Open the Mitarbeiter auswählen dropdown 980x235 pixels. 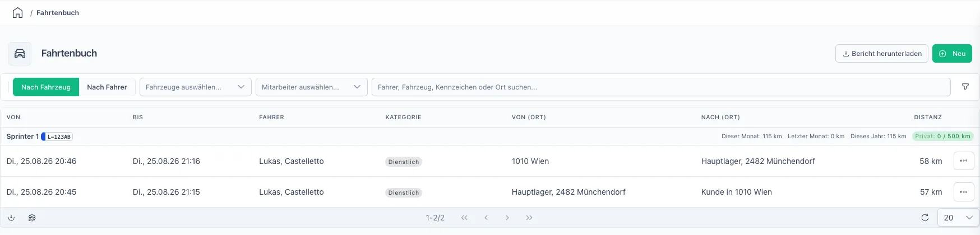pos(312,87)
